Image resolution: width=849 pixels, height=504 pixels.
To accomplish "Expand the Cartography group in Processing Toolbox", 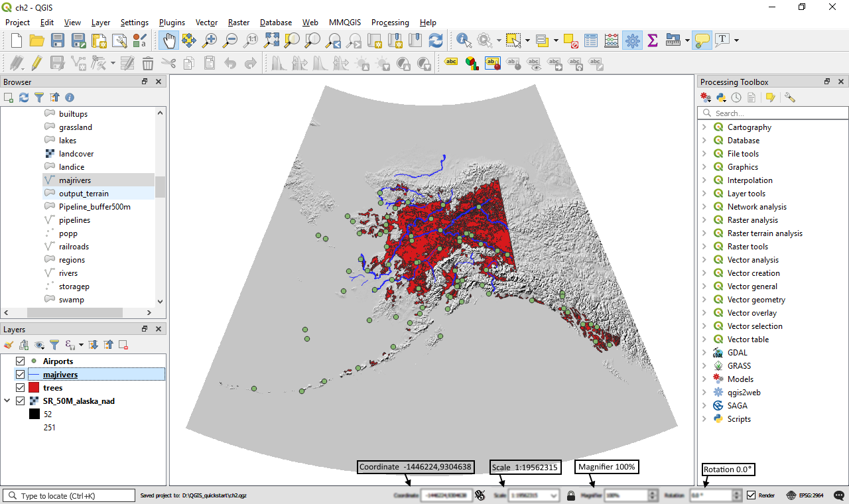I will pos(704,127).
